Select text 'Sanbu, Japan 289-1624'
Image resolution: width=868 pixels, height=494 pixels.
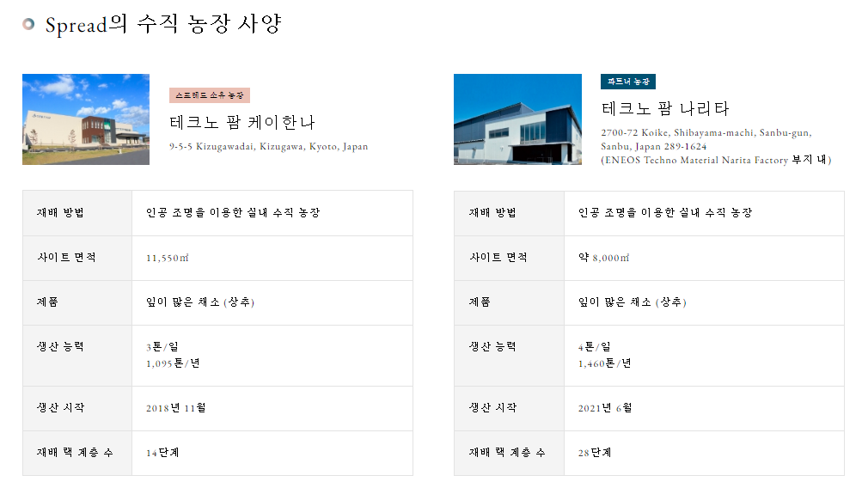654,147
